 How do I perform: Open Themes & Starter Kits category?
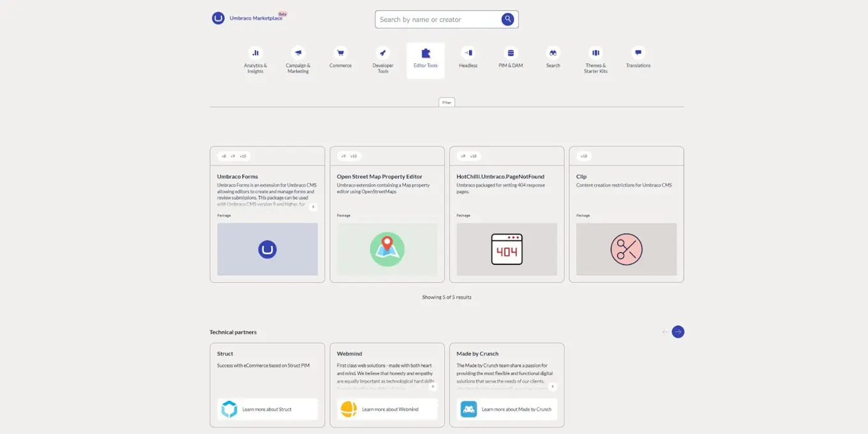click(x=595, y=54)
